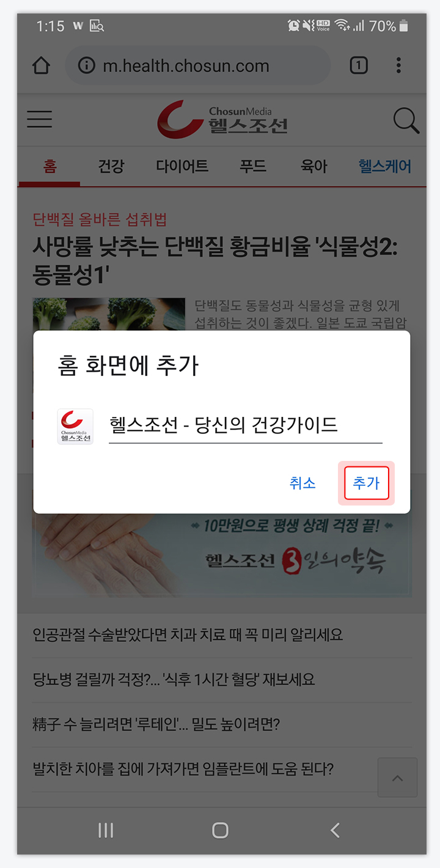Select the 다이어트 tab
The width and height of the screenshot is (440, 868).
pos(182,166)
